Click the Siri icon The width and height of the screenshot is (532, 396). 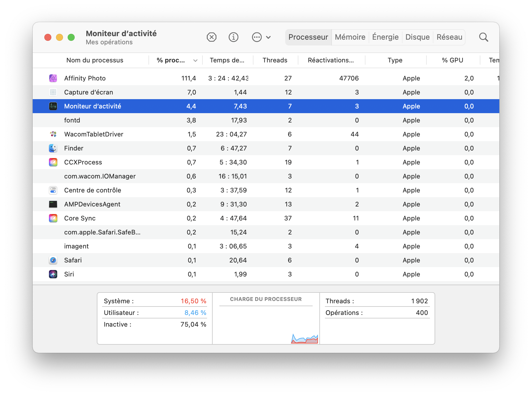click(x=53, y=274)
